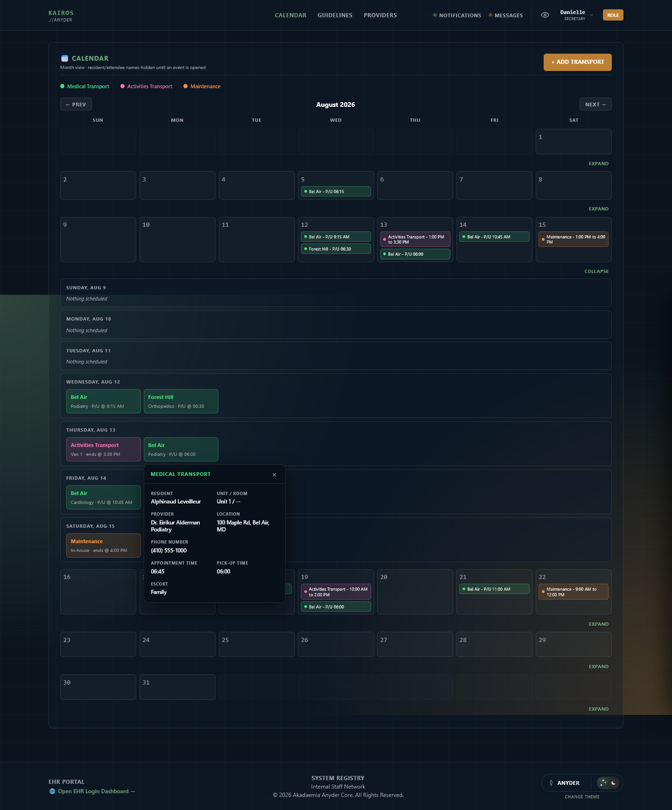This screenshot has width=672, height=810.
Task: Expand the week of August 30–31
Action: pos(598,709)
